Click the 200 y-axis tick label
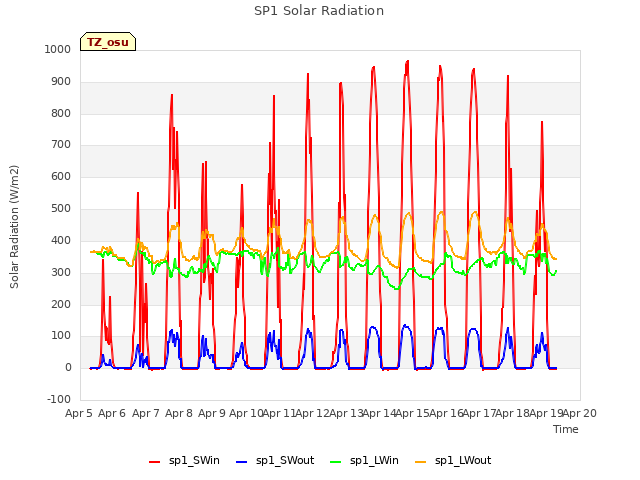Screen dimensions: 640x480 coord(61,304)
